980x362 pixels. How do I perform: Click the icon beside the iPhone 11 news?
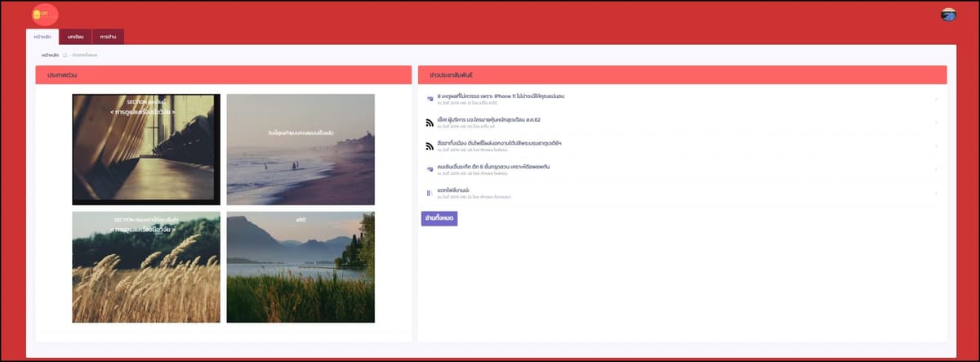tap(429, 99)
